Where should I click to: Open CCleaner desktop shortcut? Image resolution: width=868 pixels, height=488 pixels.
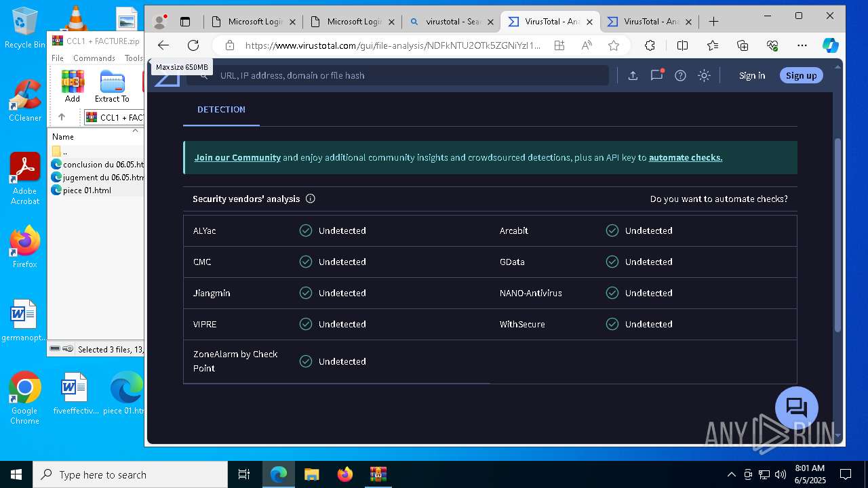tap(25, 100)
